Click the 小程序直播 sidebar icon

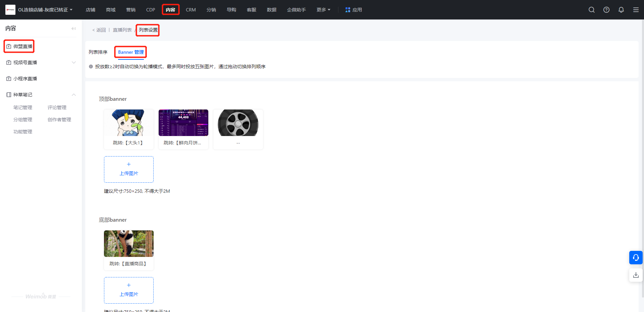coord(9,79)
